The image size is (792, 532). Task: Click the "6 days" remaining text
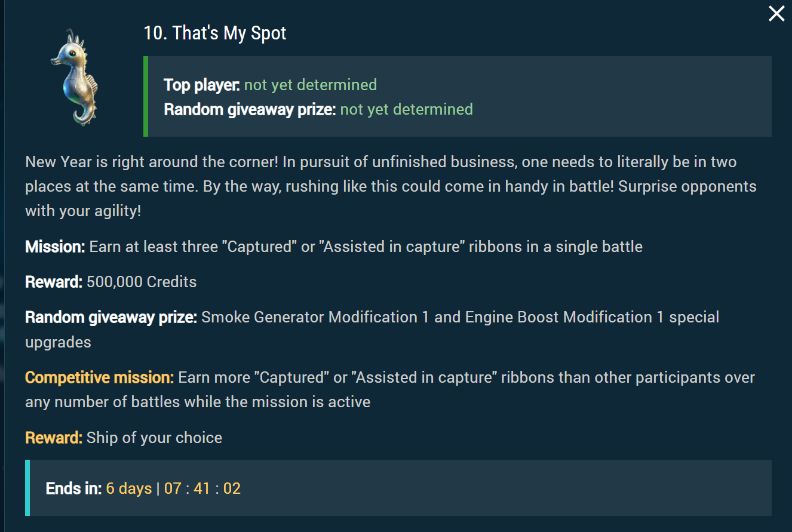pos(129,488)
